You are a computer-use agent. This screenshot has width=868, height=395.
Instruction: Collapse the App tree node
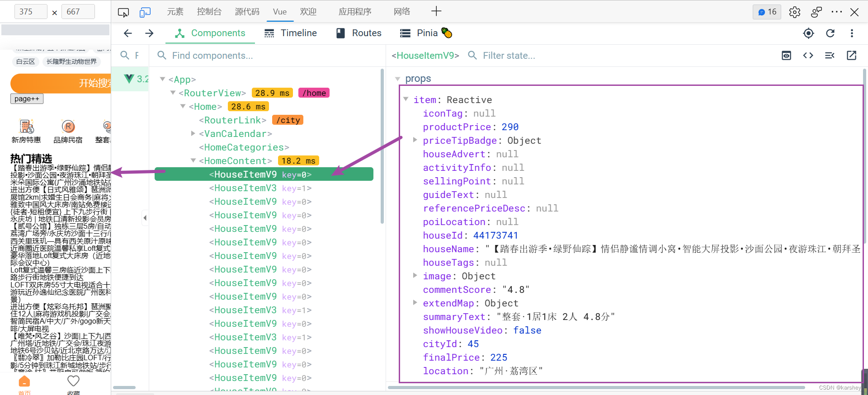pos(162,79)
